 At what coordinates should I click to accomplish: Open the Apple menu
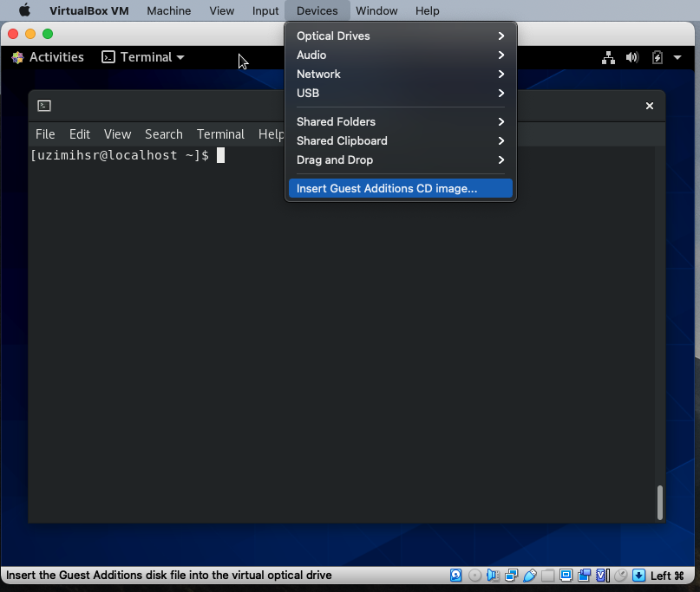point(24,10)
